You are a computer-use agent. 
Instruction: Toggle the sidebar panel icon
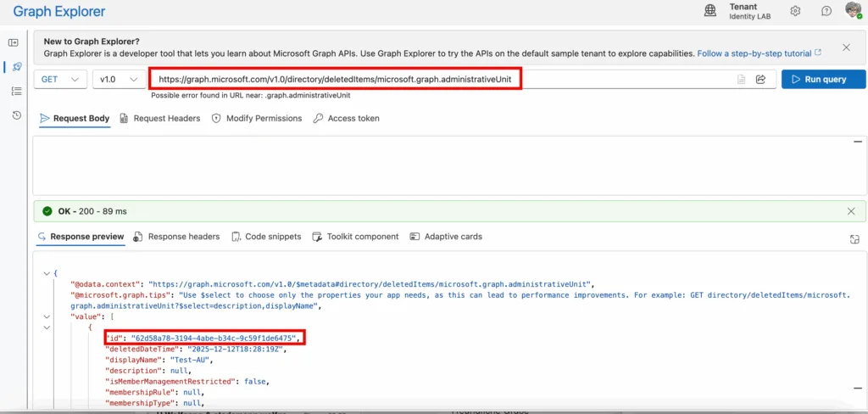click(x=13, y=42)
